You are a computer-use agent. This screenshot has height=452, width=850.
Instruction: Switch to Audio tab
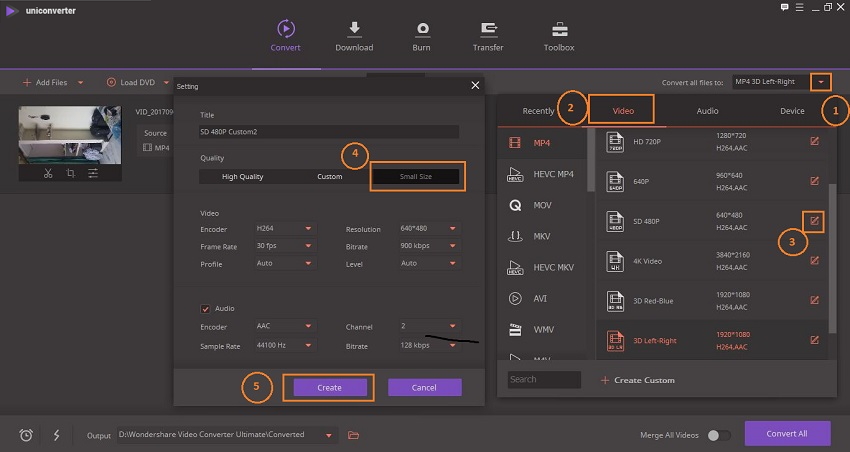(707, 111)
